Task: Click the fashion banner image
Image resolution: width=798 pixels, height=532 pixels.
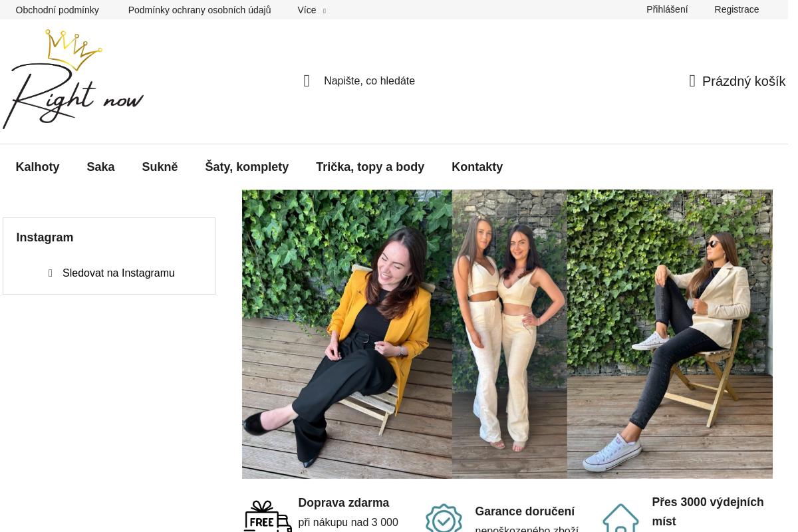Action: [x=507, y=334]
